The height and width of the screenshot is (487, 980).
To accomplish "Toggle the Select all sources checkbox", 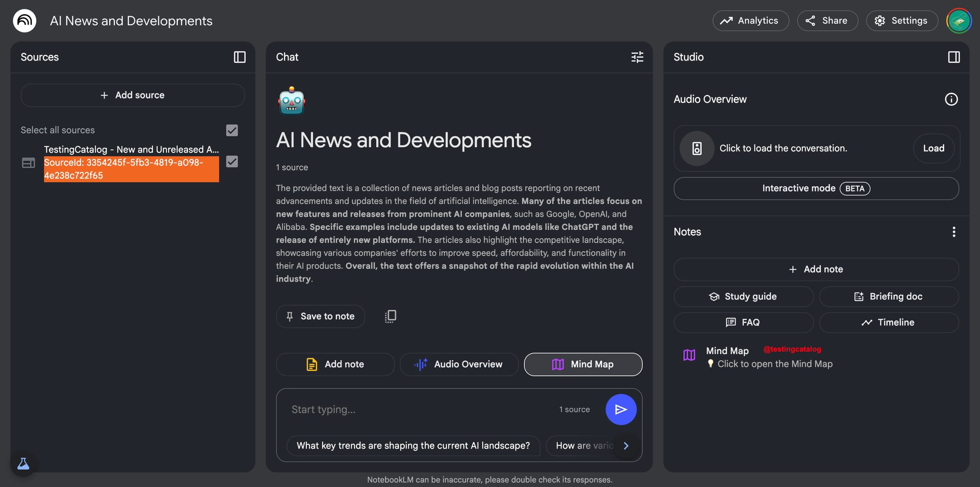I will click(232, 130).
